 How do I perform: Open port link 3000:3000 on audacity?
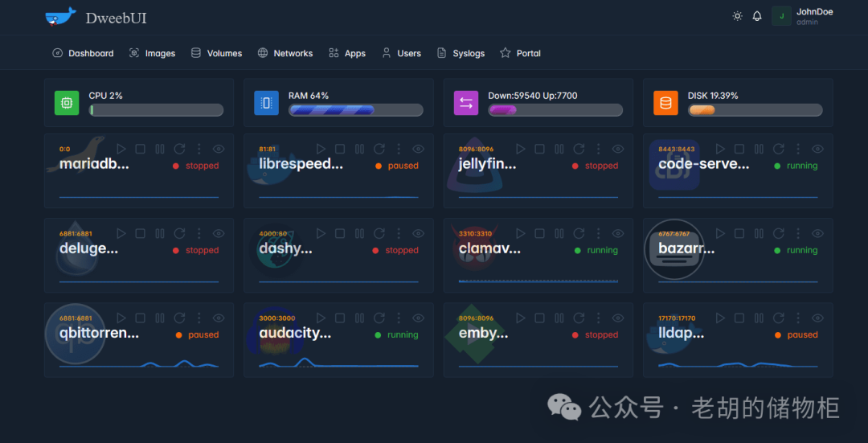click(277, 318)
